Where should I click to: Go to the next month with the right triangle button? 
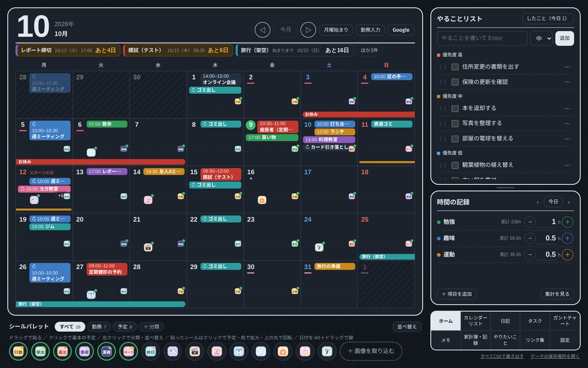click(308, 30)
